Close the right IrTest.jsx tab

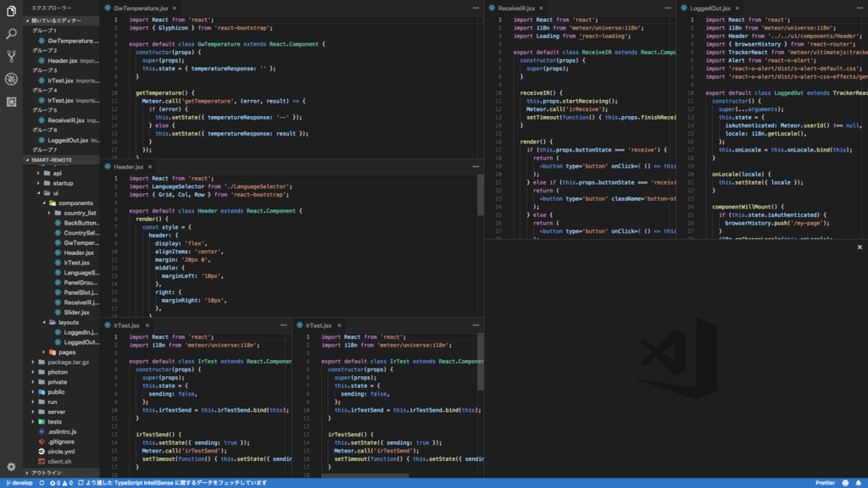coord(339,325)
